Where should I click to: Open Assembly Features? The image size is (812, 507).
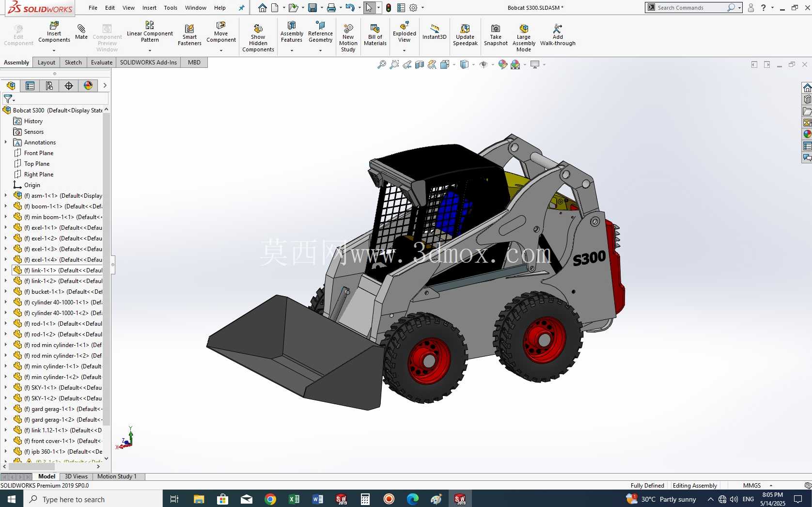(292, 32)
